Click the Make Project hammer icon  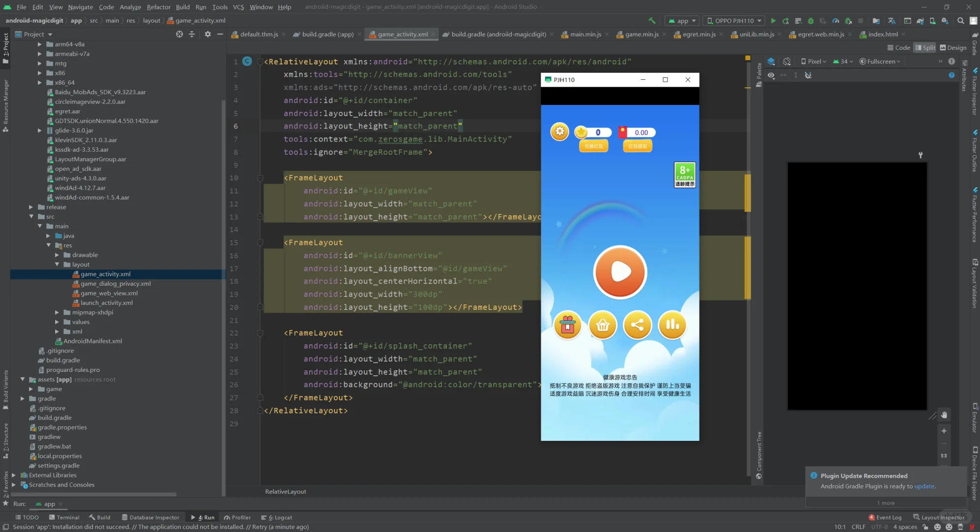click(x=652, y=21)
